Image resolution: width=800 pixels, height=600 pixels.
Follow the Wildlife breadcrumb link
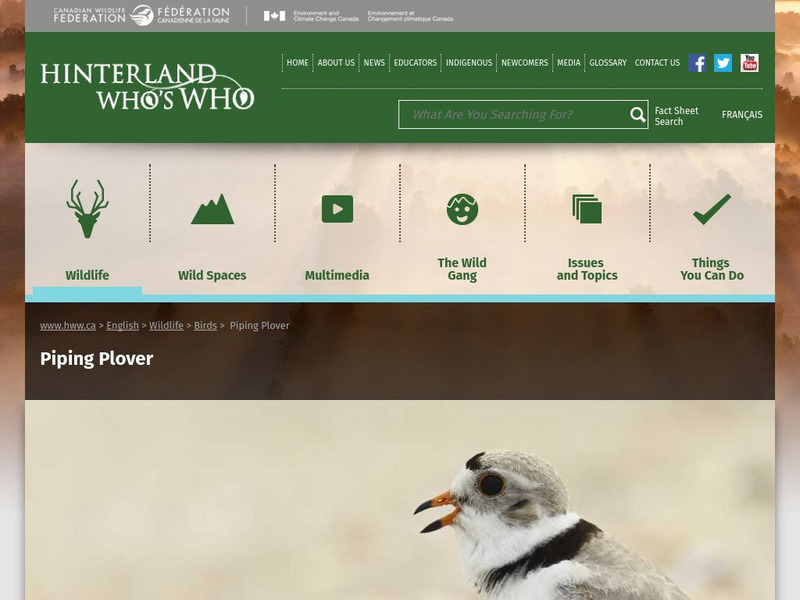(166, 326)
